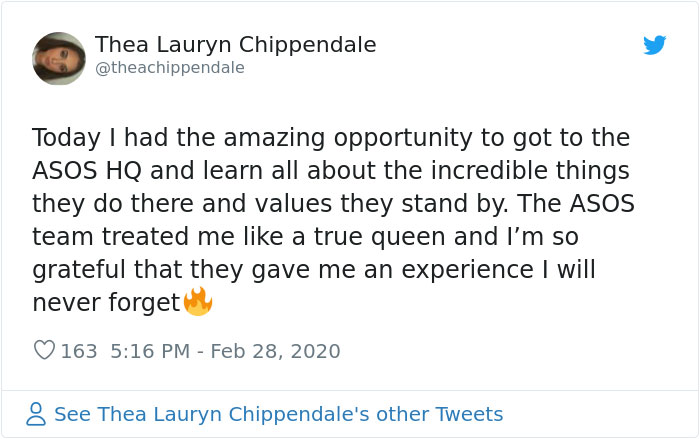Click the person silhouette icon
The height and width of the screenshot is (439, 700).
36,414
